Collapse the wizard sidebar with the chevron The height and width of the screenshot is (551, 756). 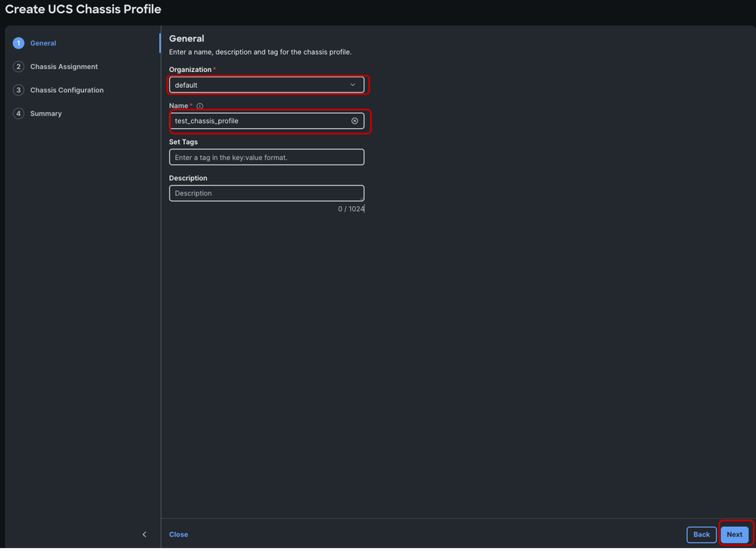click(x=144, y=534)
